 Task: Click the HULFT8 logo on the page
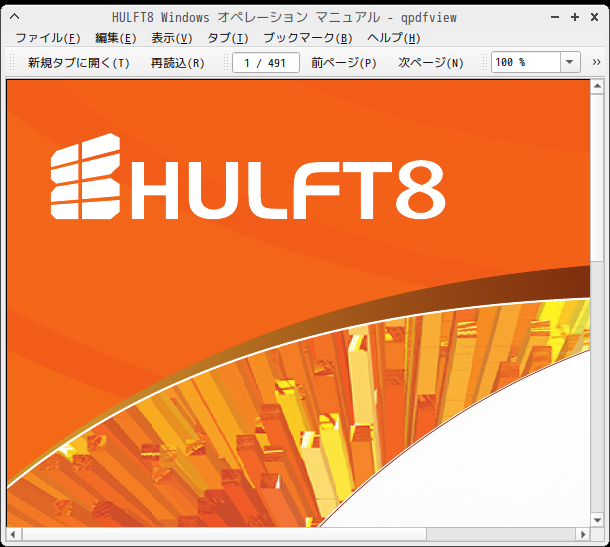point(248,177)
